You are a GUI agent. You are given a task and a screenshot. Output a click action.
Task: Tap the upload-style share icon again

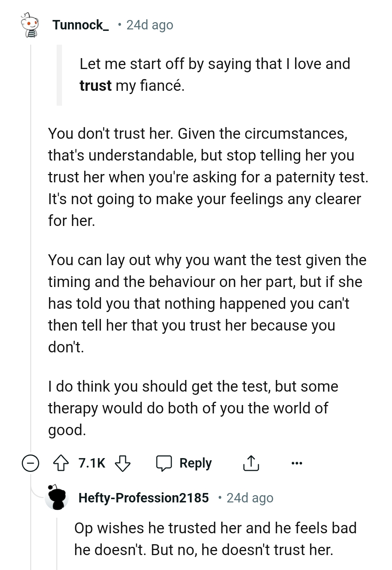click(252, 463)
